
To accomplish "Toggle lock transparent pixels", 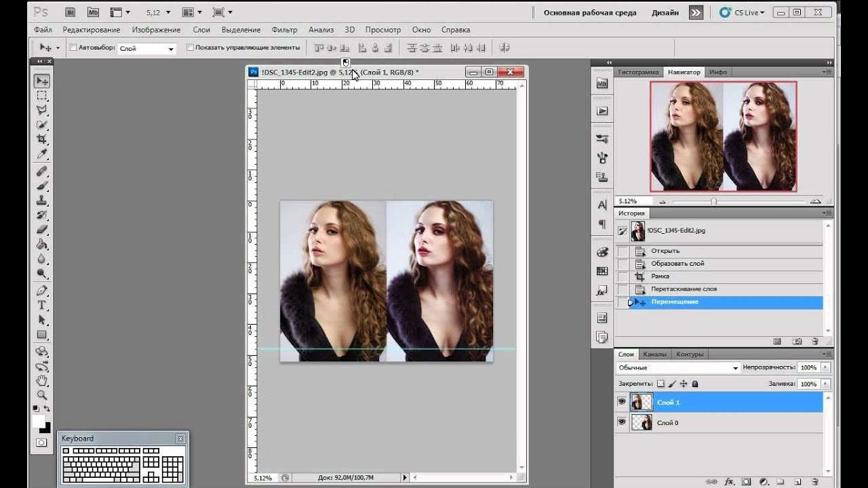I will coord(661,384).
